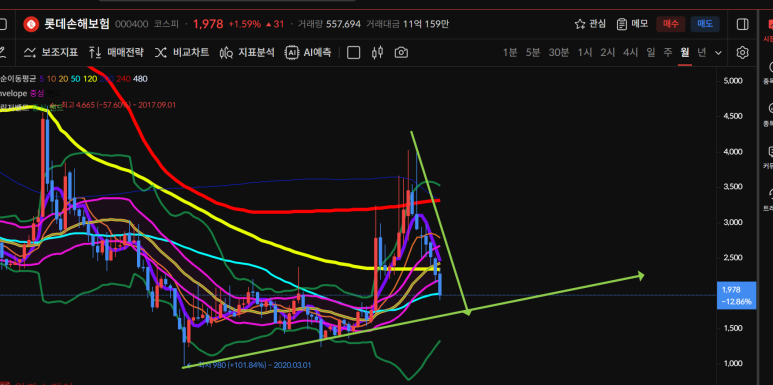Click the square fullscreen icon in toolbar
The image size is (773, 385).
click(353, 53)
